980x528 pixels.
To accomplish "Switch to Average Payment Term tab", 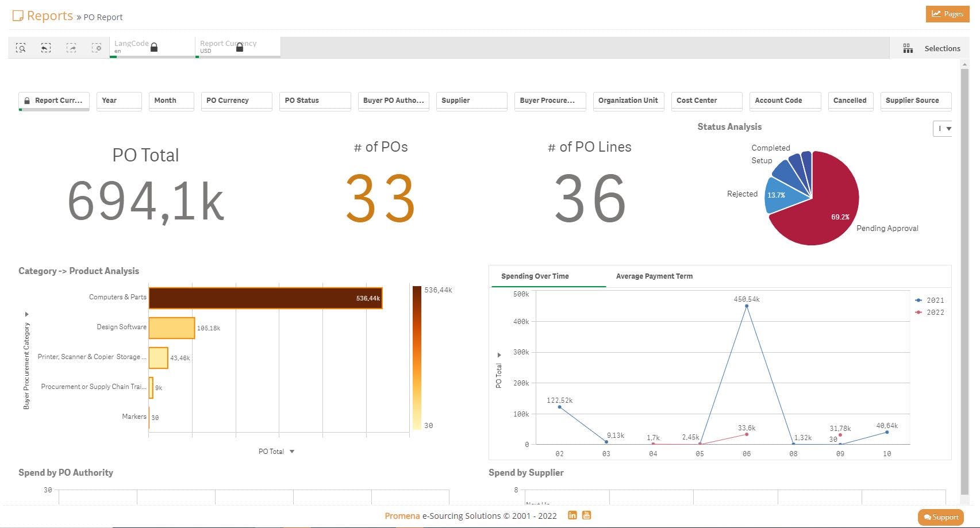I will point(654,276).
